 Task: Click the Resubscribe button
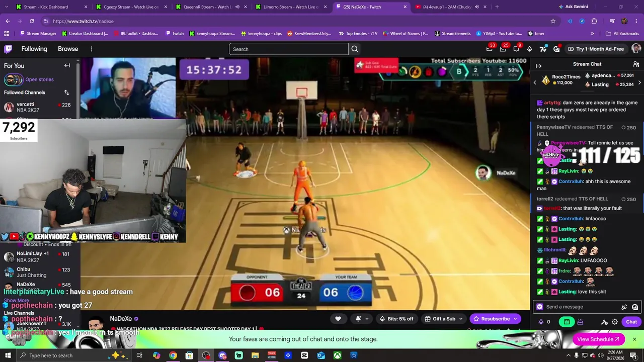tap(496, 319)
